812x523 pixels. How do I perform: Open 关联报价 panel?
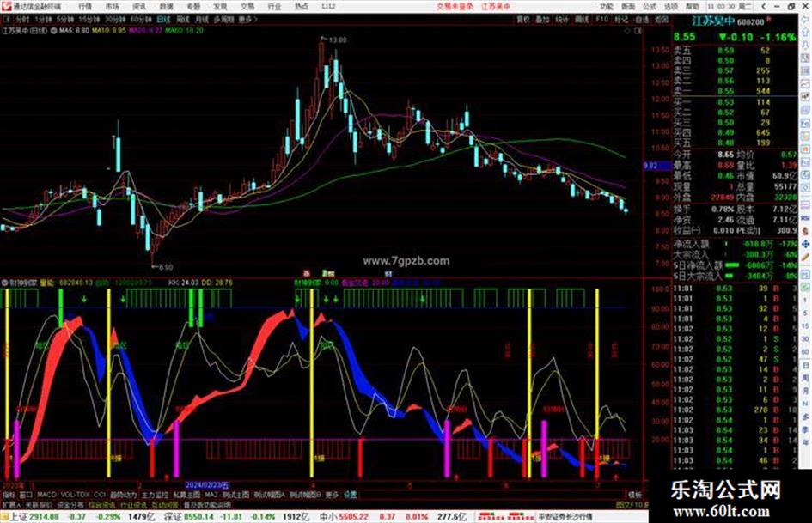point(39,505)
